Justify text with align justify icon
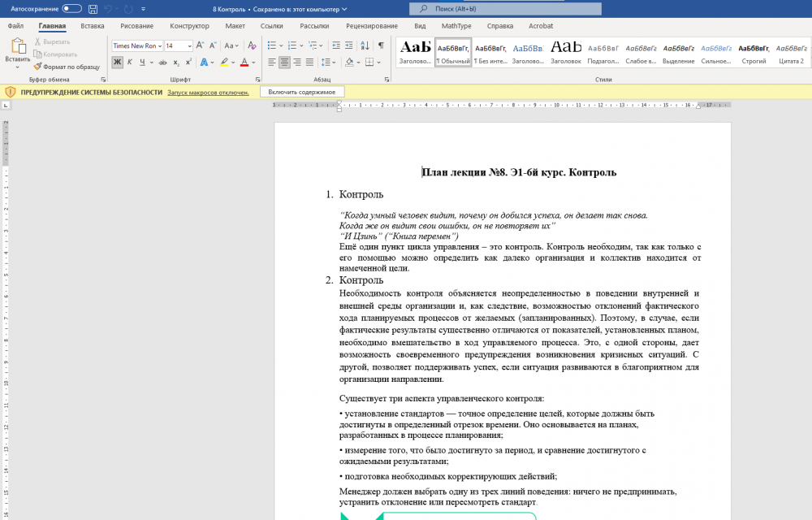 [x=311, y=62]
